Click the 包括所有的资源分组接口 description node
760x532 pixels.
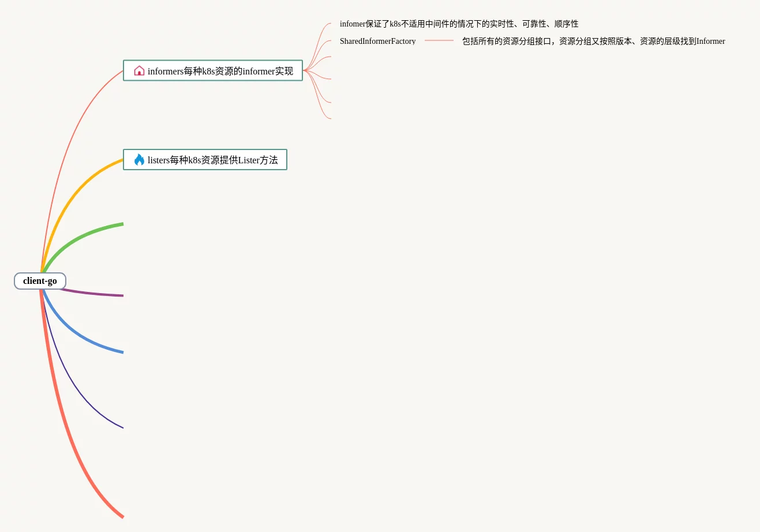tap(593, 41)
